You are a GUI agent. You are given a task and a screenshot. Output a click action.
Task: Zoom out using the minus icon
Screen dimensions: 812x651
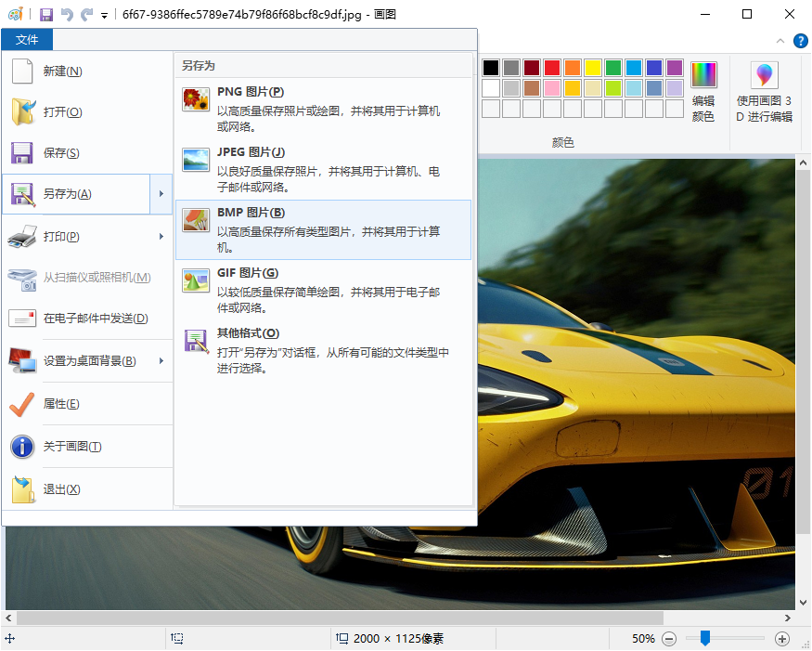click(669, 638)
